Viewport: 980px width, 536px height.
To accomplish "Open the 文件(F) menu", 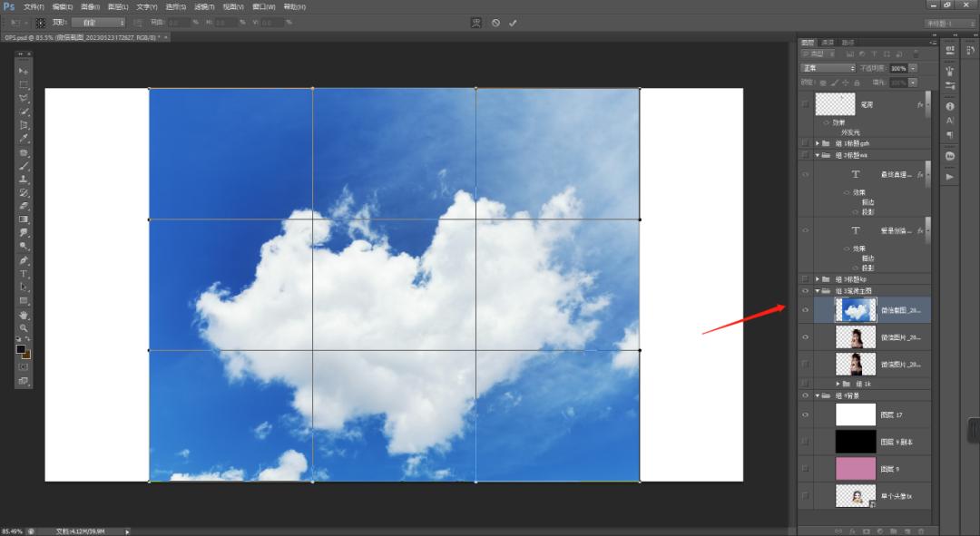I will 34,7.
